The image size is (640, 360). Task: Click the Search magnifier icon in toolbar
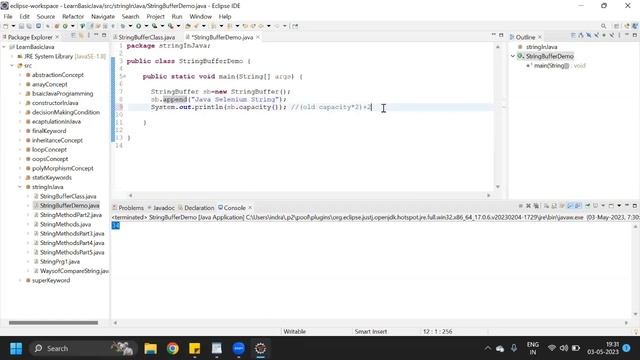[603, 26]
